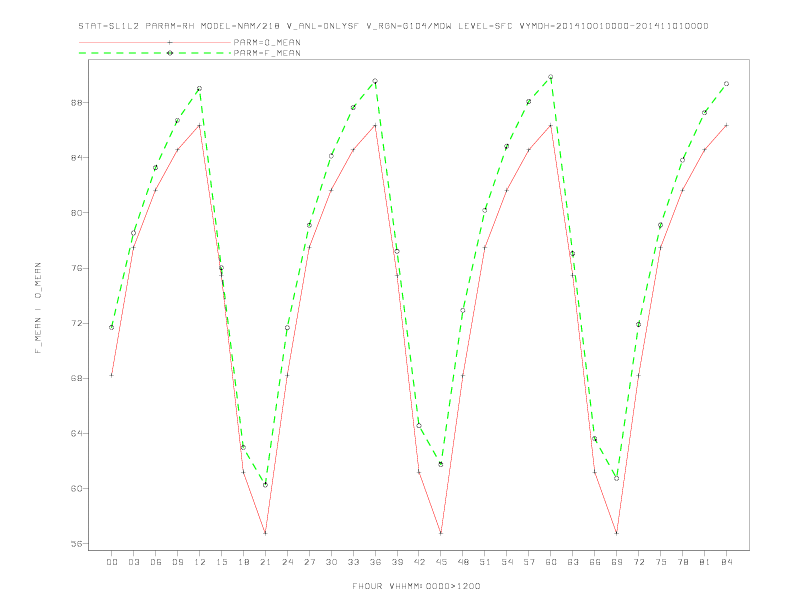Viewport: 792px width, 612px height.
Task: Click the x-axis tick label 60
Action: (551, 562)
